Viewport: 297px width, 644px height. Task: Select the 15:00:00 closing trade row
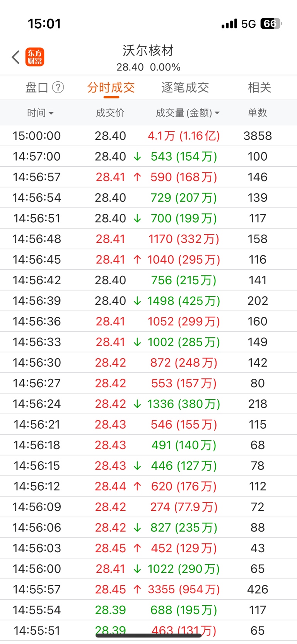(x=148, y=136)
